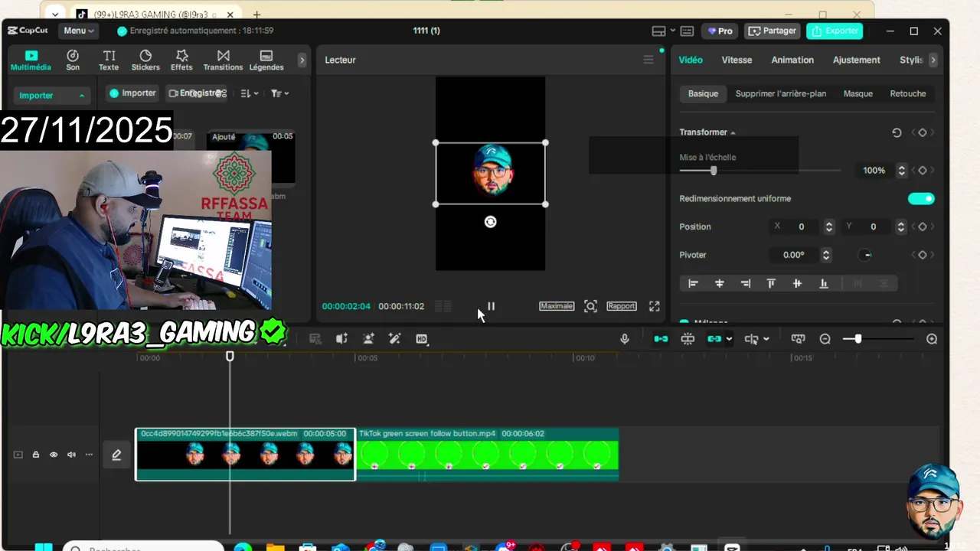The image size is (980, 551).
Task: Open the Légendes captions panel
Action: [266, 60]
